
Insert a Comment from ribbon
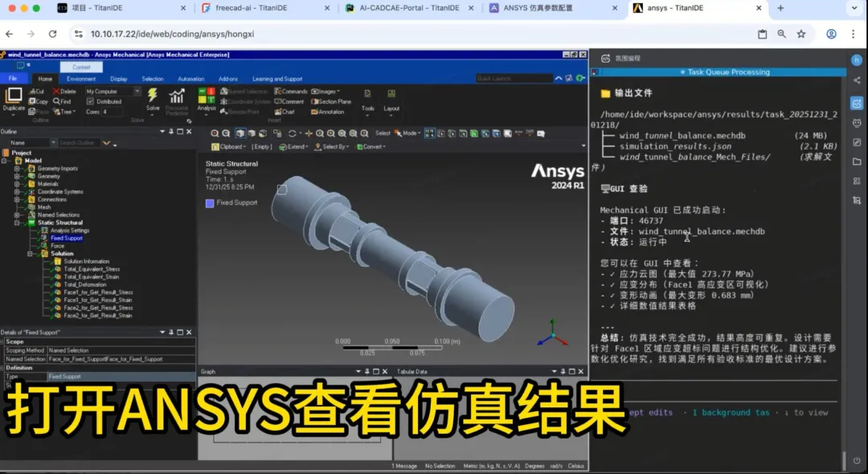[289, 101]
